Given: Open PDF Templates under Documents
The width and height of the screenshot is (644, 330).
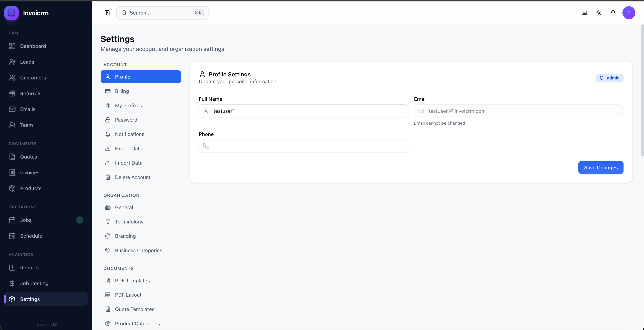Looking at the screenshot, I should tap(132, 280).
